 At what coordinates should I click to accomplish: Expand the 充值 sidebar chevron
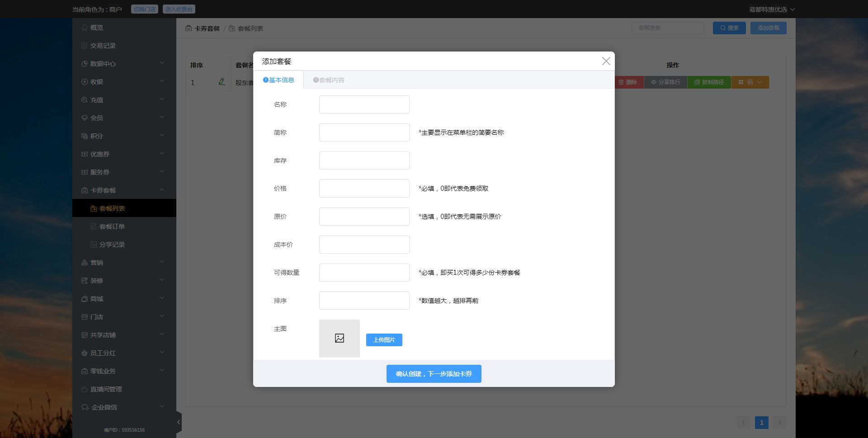162,99
